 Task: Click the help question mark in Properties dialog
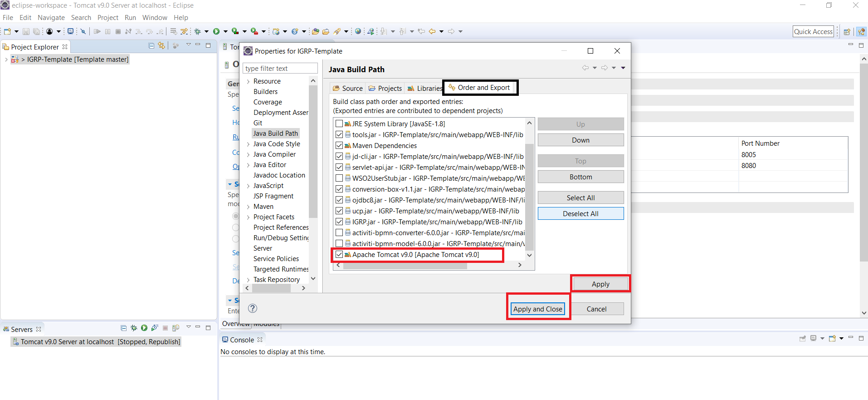coord(253,308)
